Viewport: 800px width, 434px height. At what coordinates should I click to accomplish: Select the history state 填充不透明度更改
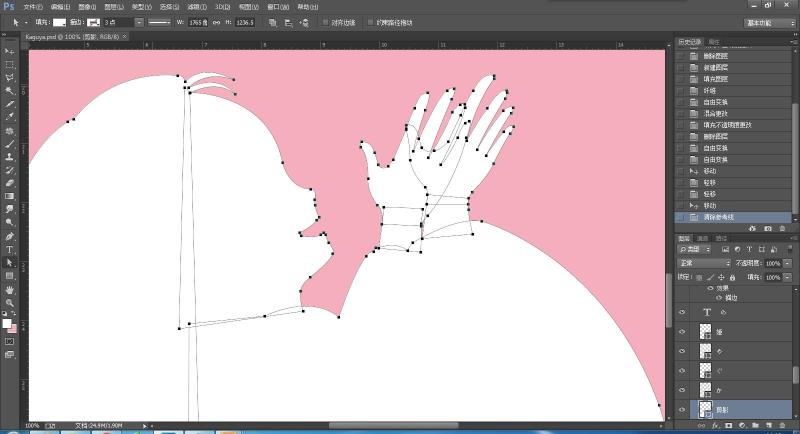733,125
